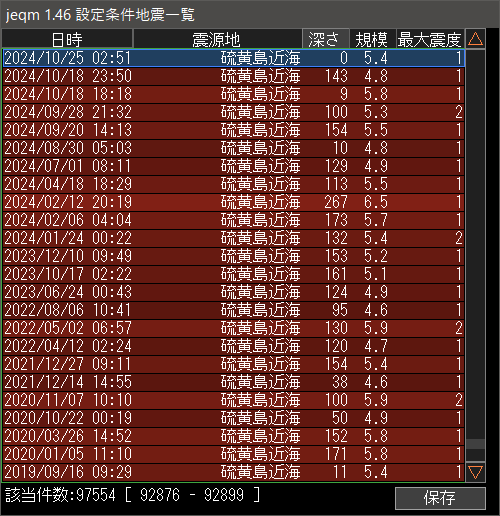Click the 2021/12/14 14:55 depth 38 row
Viewport: 500px width, 516px height.
pyautogui.click(x=234, y=382)
